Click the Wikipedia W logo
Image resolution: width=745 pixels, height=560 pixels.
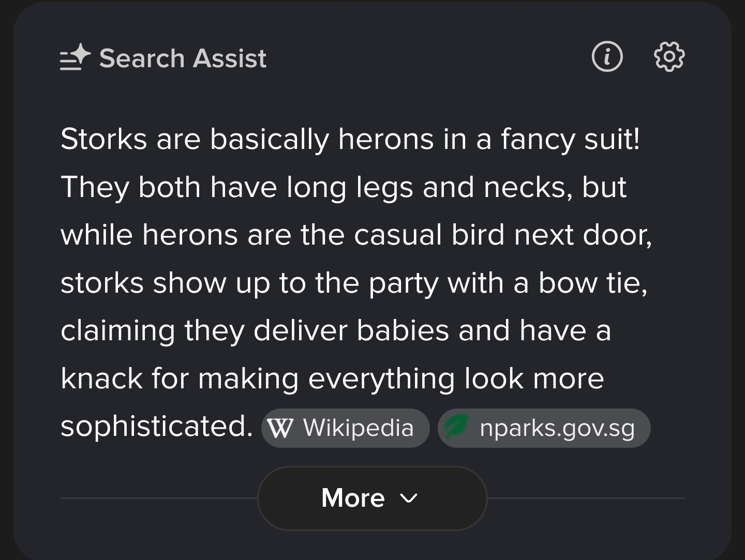280,428
